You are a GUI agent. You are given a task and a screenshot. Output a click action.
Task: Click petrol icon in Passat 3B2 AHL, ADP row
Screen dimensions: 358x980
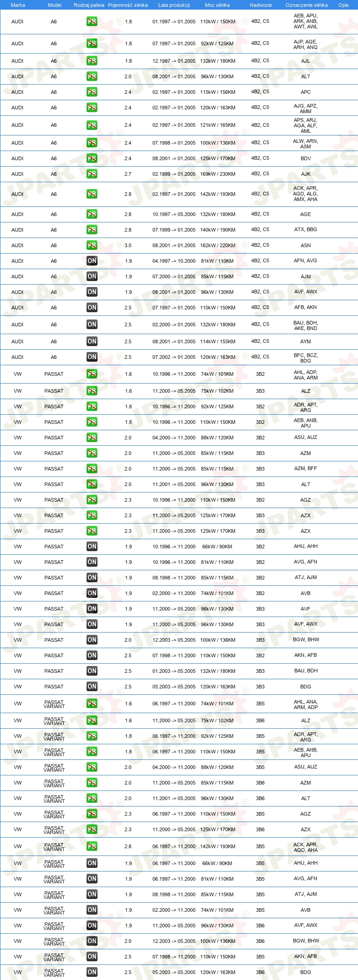[x=92, y=374]
